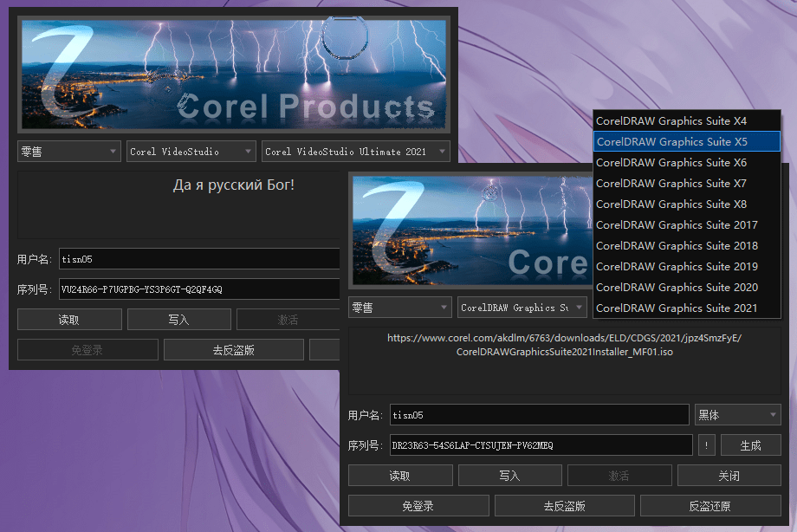
Task: Click username field tisn05 in back window
Action: point(199,259)
